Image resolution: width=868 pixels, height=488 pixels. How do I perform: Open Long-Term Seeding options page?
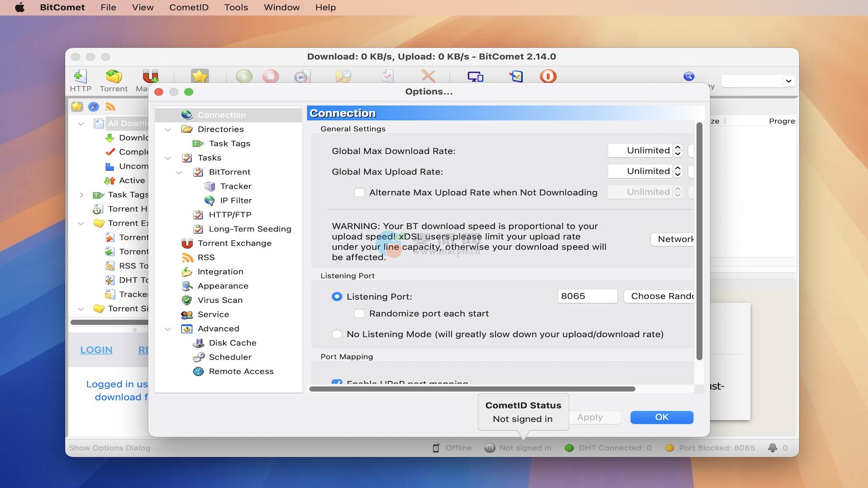[250, 229]
